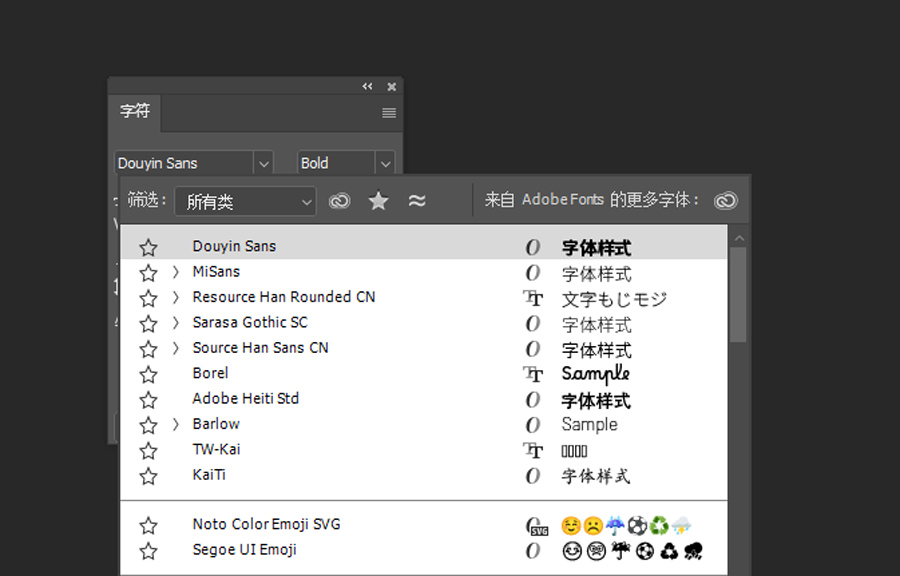Favorite the Douyin Sans font star
The image size is (900, 576).
(149, 247)
